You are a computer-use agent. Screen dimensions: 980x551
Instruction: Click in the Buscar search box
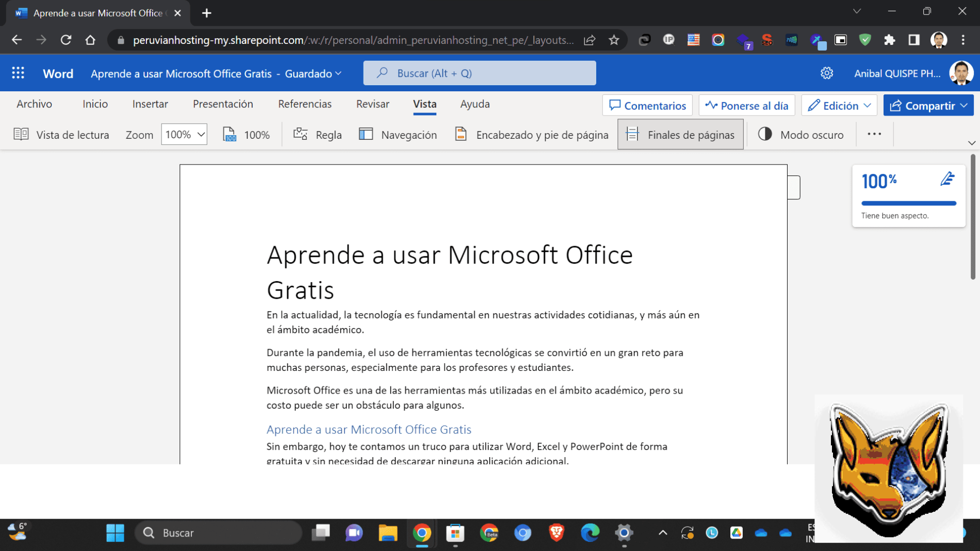[480, 73]
